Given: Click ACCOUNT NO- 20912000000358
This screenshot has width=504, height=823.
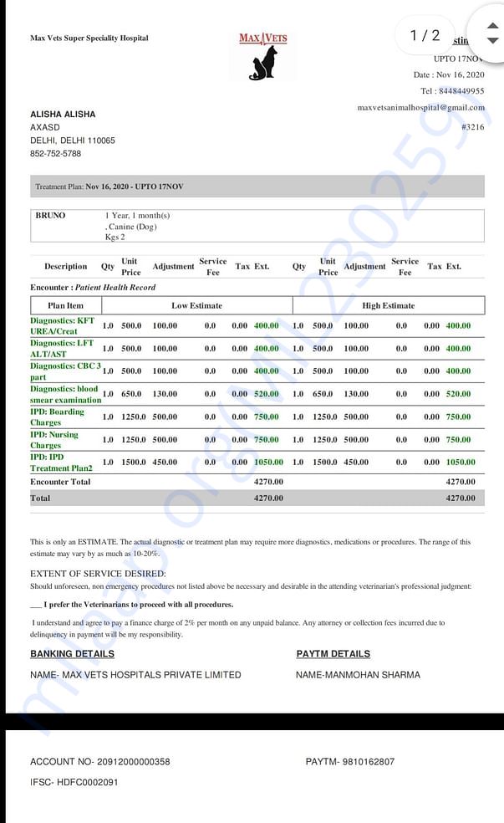Looking at the screenshot, I should click(x=99, y=762).
